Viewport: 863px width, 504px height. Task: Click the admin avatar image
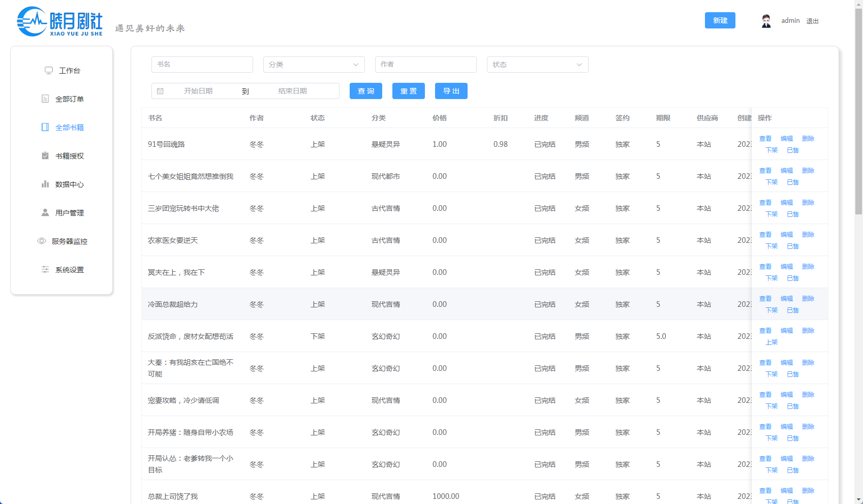click(x=766, y=21)
